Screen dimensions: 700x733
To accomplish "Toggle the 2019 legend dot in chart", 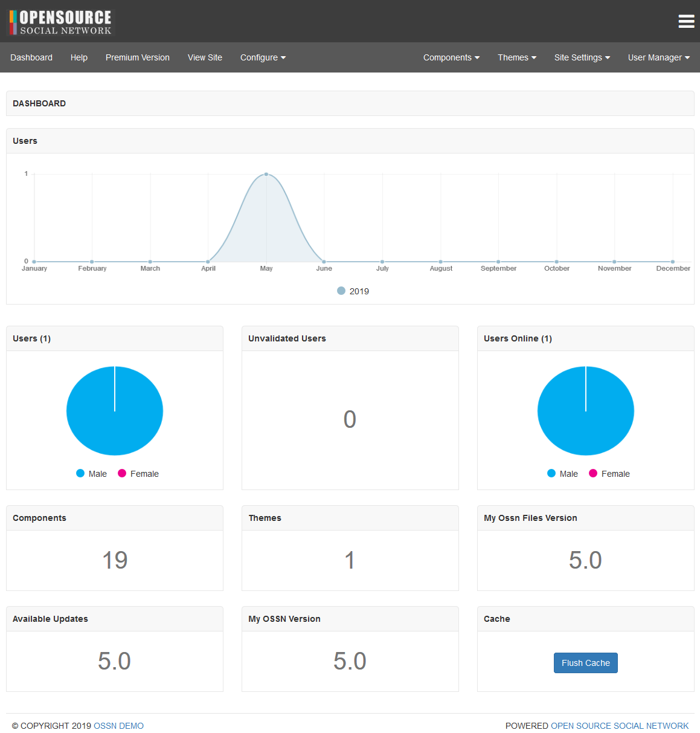I will coord(341,291).
